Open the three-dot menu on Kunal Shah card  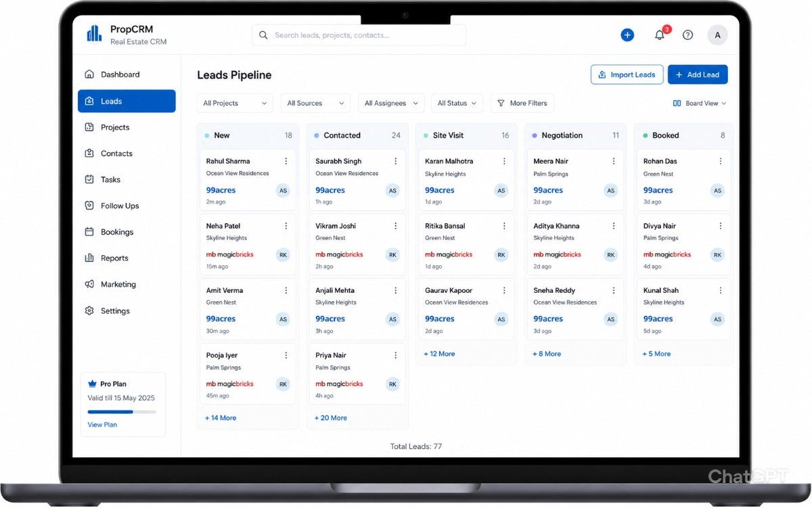click(721, 290)
